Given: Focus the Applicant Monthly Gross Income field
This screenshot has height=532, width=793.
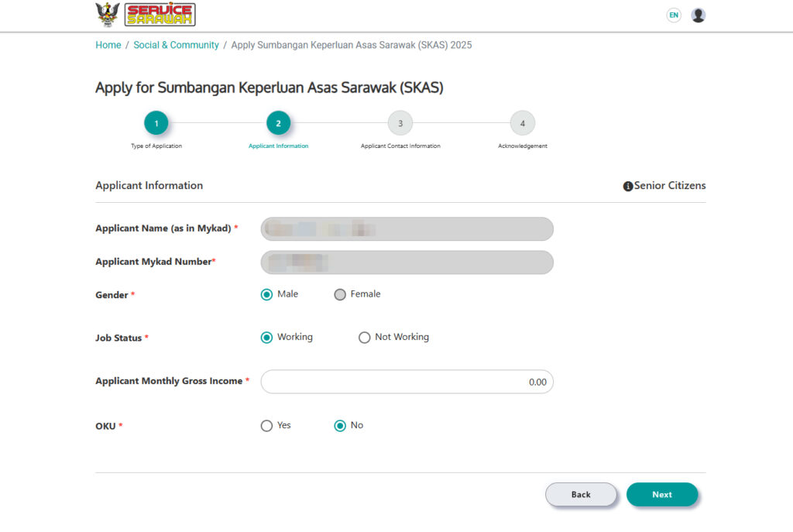Looking at the screenshot, I should click(x=407, y=382).
